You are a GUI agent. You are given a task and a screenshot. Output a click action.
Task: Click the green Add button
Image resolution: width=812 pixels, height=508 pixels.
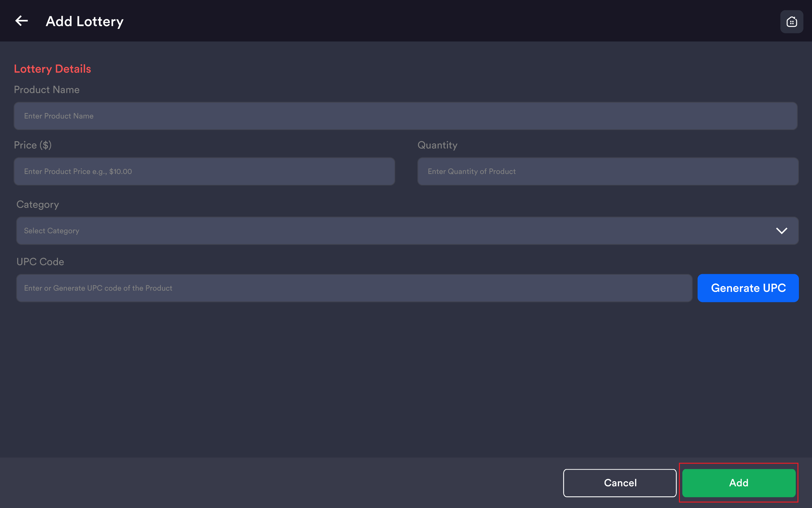tap(739, 483)
